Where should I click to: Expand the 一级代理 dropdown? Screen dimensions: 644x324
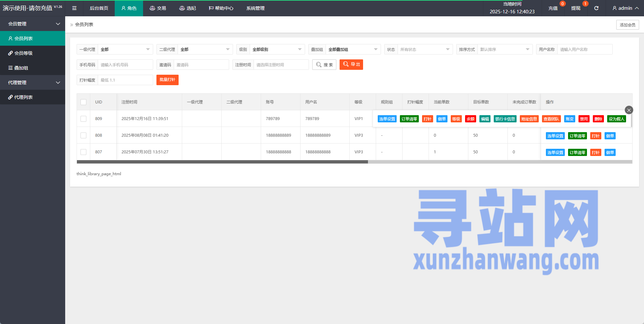[x=125, y=50]
